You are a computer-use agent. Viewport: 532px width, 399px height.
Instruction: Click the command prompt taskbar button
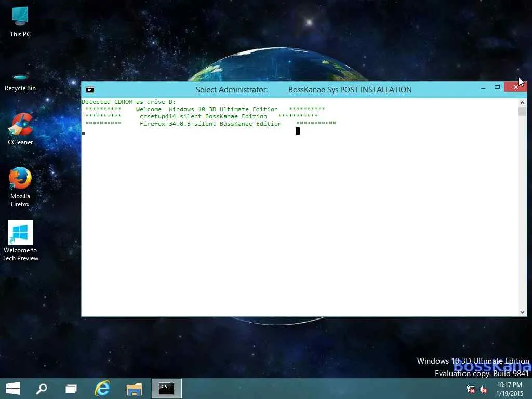pos(167,389)
